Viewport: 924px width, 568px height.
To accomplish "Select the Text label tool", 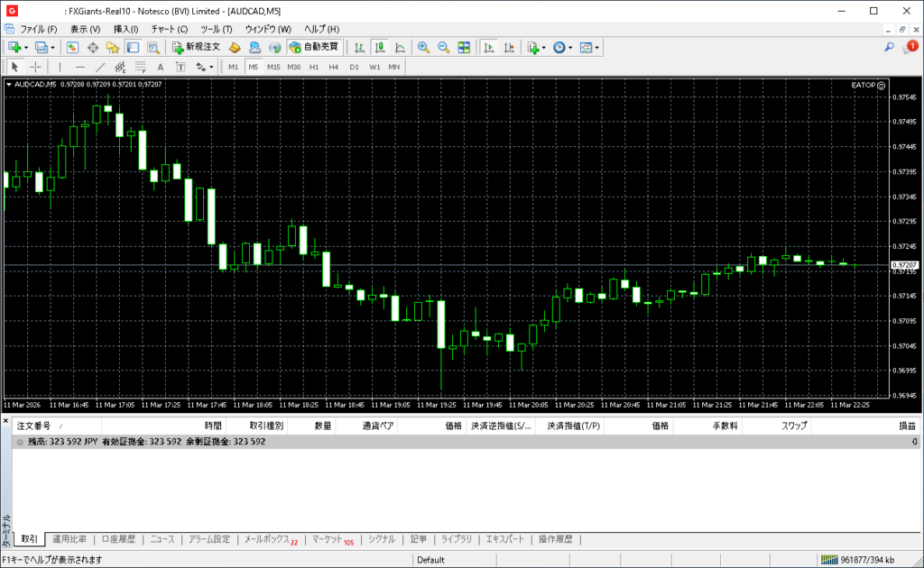I will pyautogui.click(x=161, y=67).
